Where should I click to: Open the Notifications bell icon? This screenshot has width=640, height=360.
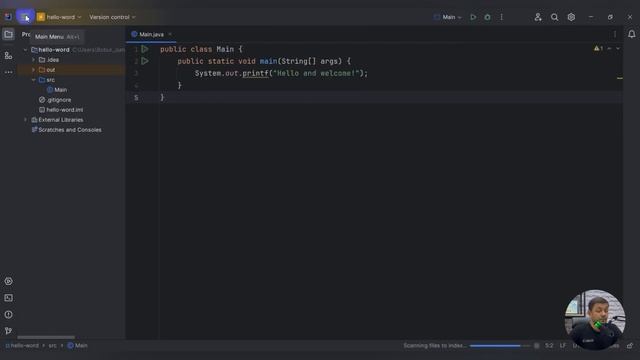631,34
